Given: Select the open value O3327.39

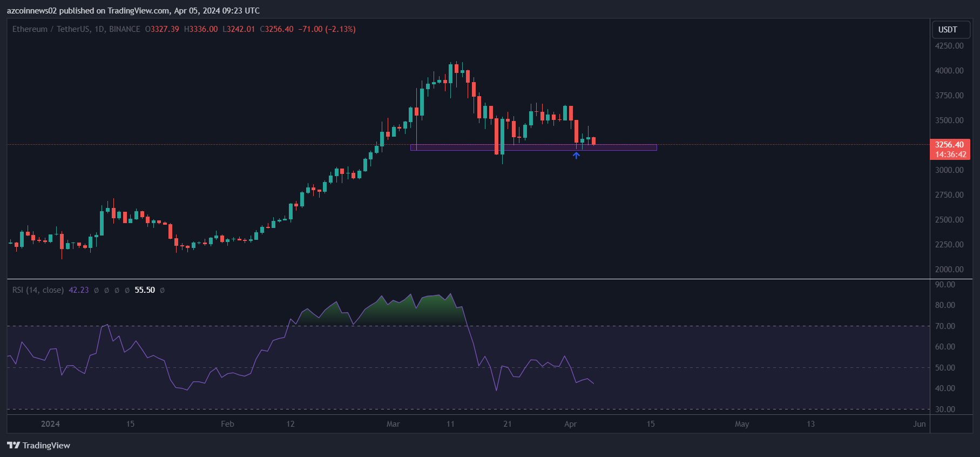Looking at the screenshot, I should pyautogui.click(x=162, y=29).
